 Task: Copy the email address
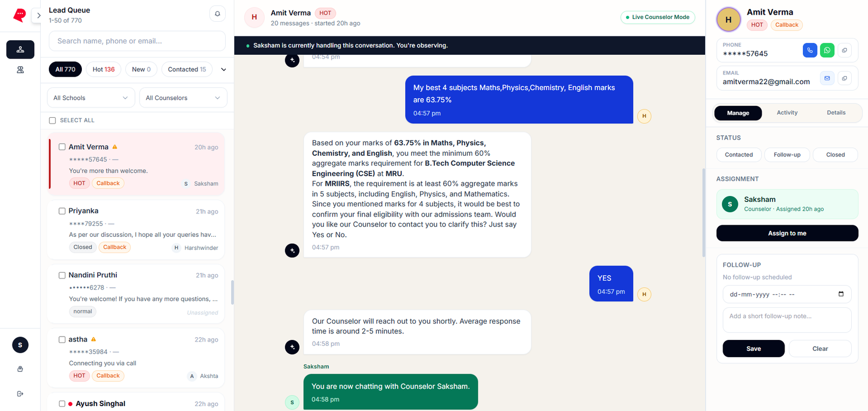(x=845, y=78)
